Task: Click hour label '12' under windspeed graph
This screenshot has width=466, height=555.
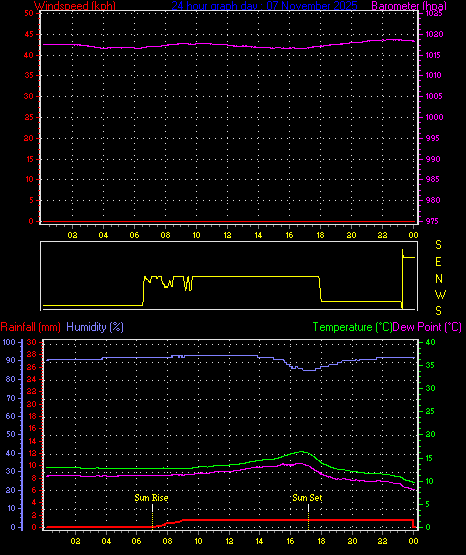Action: click(227, 235)
